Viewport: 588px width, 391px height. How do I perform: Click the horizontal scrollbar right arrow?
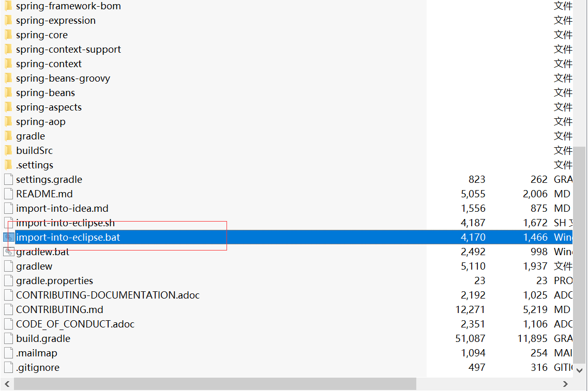(565, 384)
